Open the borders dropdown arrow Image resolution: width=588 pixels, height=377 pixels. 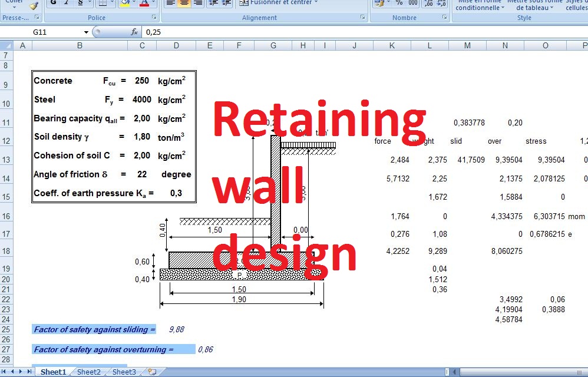pos(111,3)
